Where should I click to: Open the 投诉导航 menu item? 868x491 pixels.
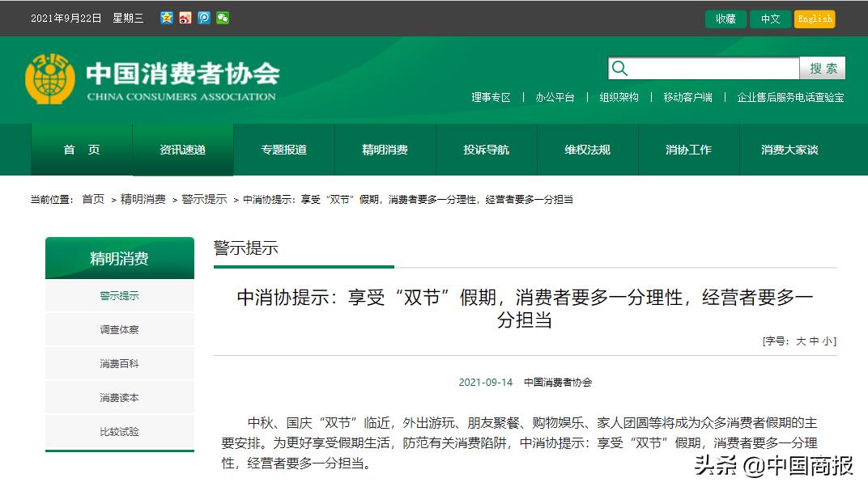(x=486, y=149)
